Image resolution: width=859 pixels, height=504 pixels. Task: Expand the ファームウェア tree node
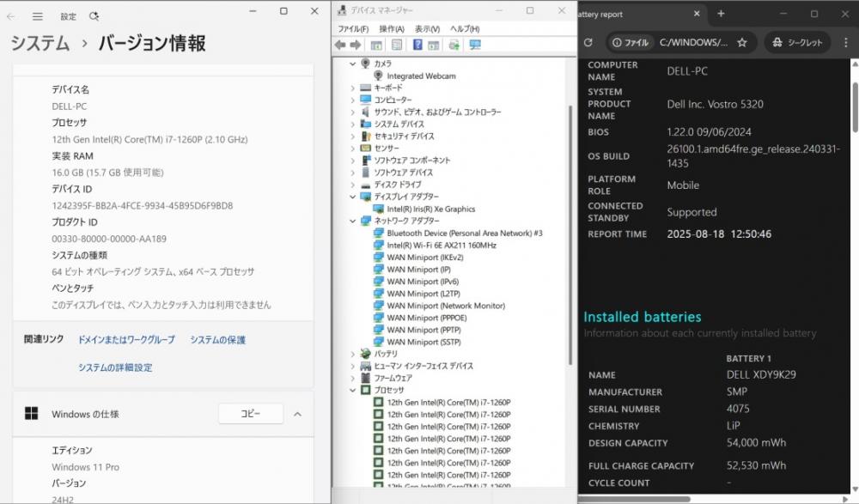353,378
